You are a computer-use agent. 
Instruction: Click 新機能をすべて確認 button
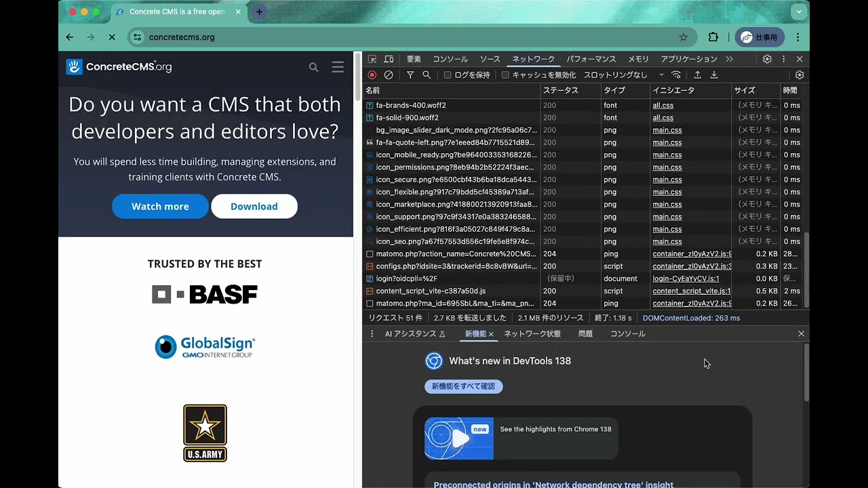[463, 386]
